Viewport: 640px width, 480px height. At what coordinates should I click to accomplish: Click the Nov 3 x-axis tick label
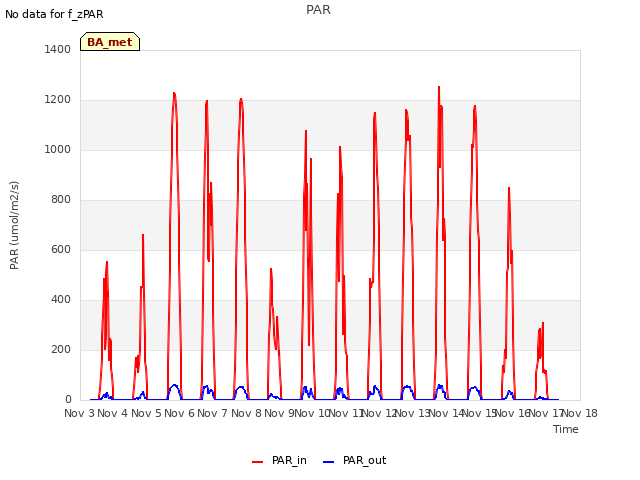80,413
